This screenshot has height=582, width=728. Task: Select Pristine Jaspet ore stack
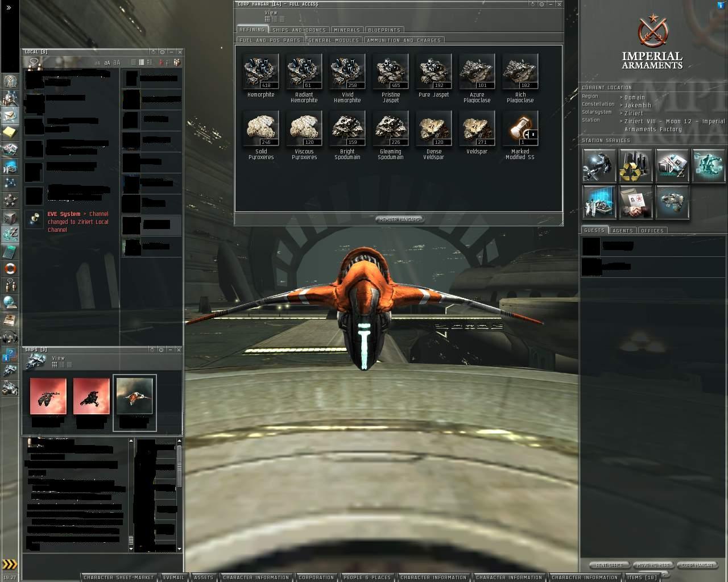[x=391, y=72]
